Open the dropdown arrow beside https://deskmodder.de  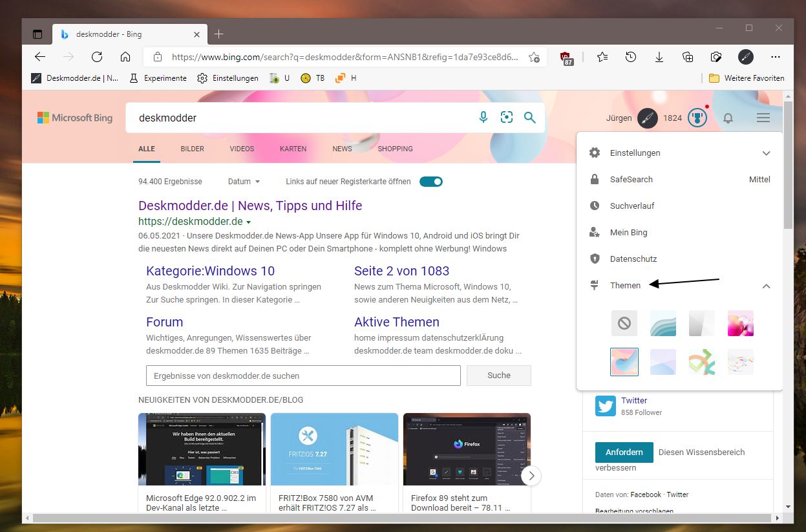click(248, 222)
